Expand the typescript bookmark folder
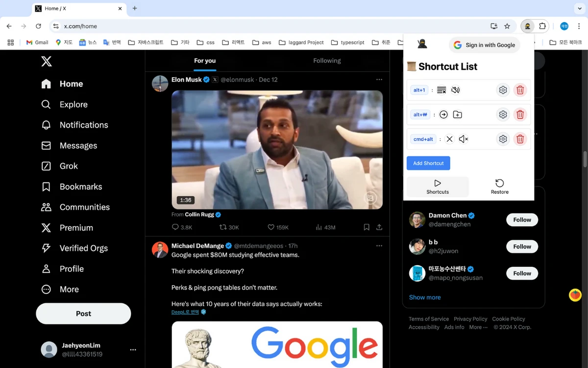This screenshot has width=588, height=368. (348, 43)
